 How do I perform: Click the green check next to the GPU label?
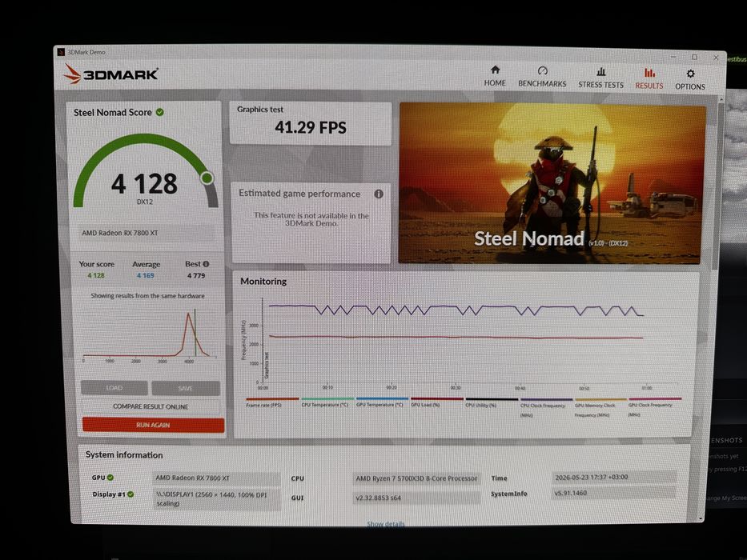[110, 477]
